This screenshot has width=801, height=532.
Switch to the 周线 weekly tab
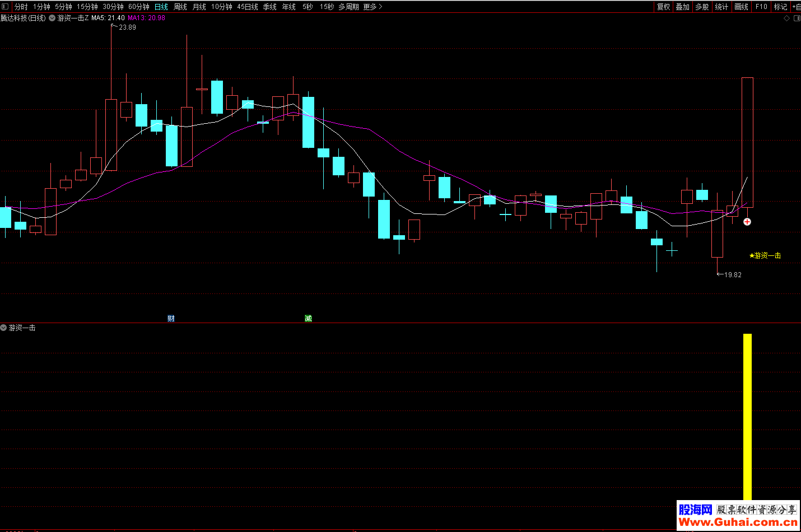click(x=180, y=7)
